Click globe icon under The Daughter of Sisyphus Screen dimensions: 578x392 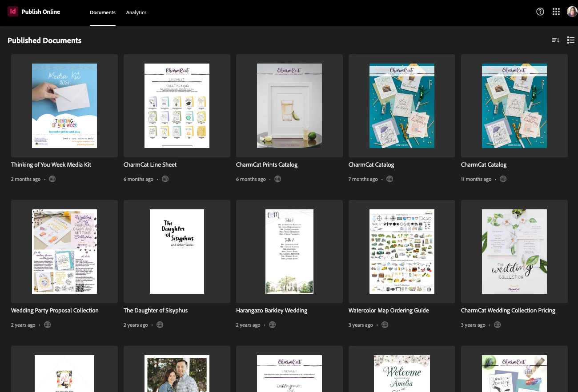coord(160,325)
